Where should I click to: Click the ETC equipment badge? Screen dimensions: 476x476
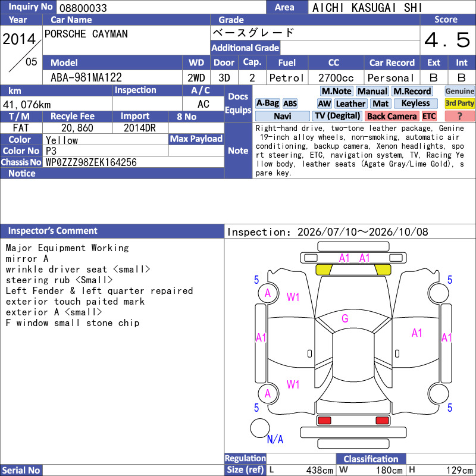(429, 116)
